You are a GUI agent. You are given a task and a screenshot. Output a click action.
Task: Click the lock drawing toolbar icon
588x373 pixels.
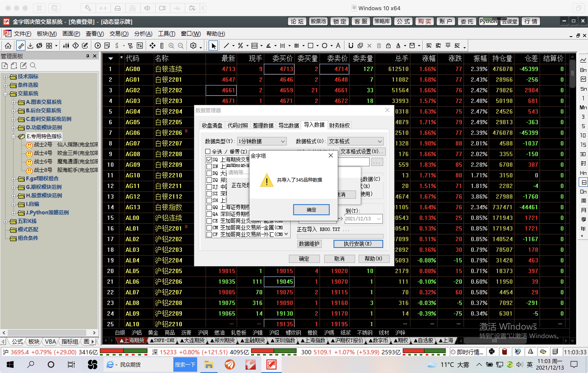pyautogui.click(x=388, y=46)
